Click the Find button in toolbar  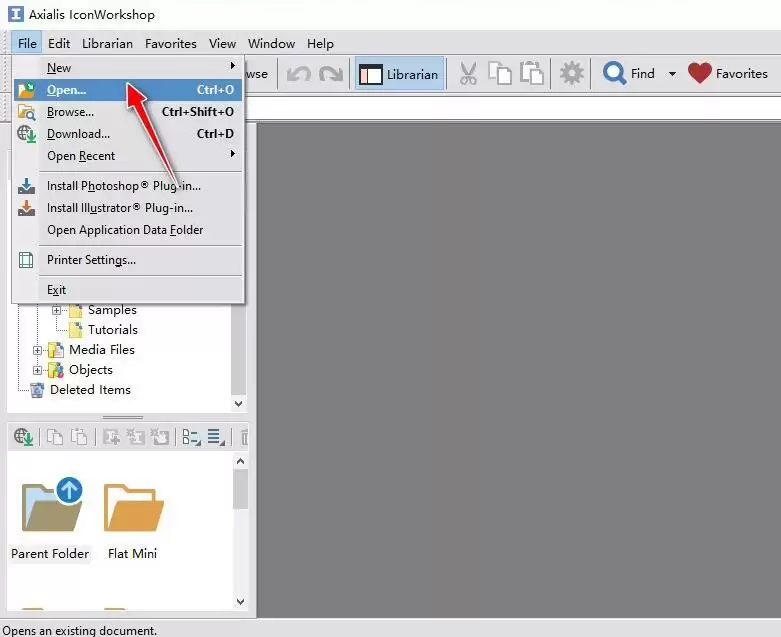click(629, 74)
